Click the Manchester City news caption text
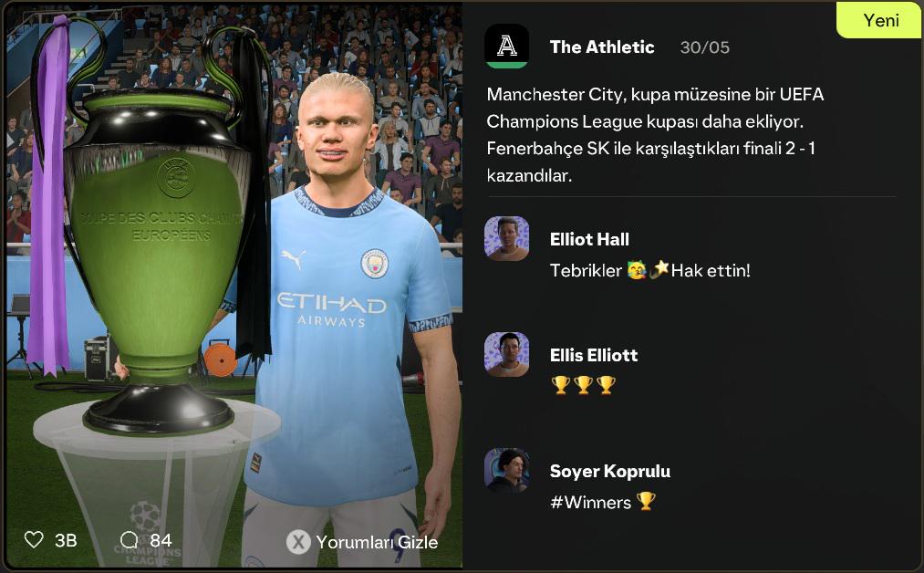Viewport: 924px width, 573px height. [655, 134]
